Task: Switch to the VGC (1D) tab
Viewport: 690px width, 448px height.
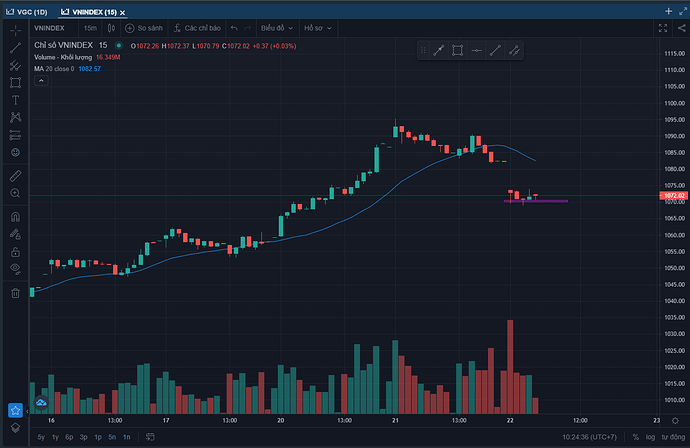Action: (27, 12)
